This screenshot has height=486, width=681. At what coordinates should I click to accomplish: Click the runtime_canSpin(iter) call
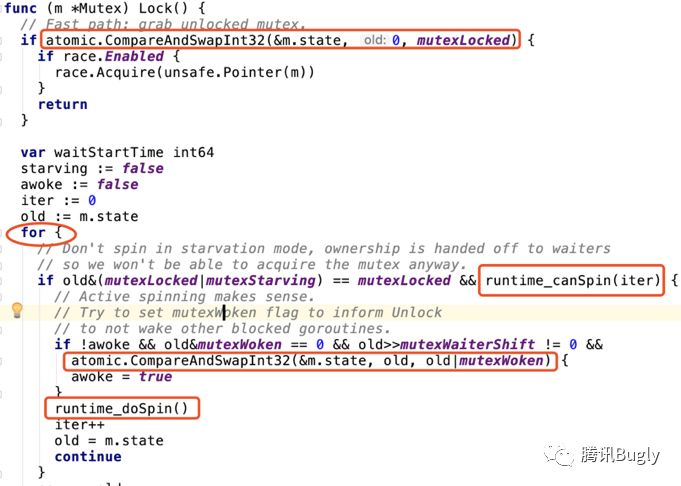pos(571,280)
